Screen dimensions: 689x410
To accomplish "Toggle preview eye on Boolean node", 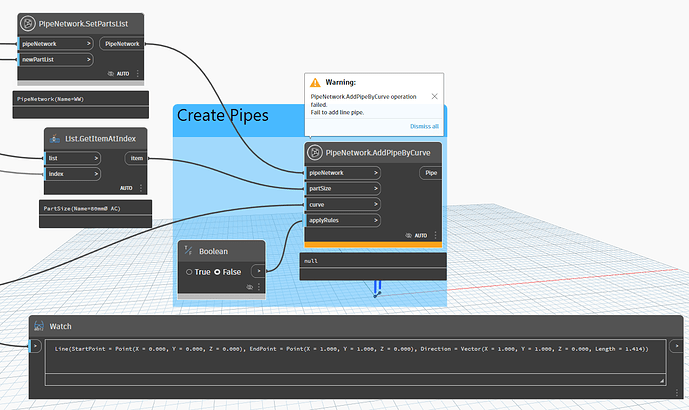I will pos(250,287).
